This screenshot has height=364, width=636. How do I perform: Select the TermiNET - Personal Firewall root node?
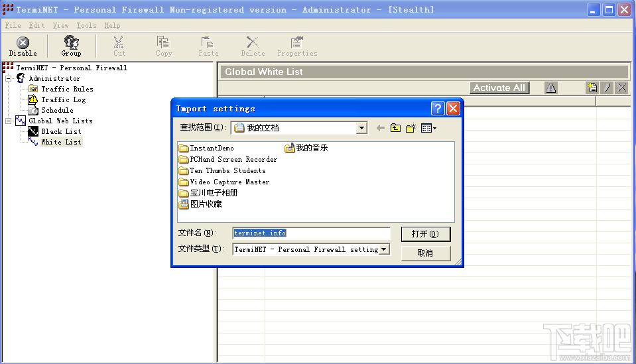72,68
